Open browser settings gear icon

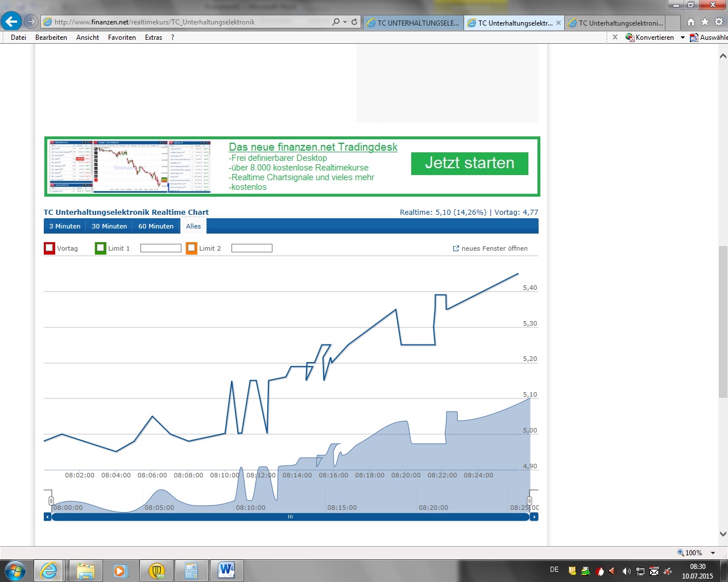[x=718, y=22]
